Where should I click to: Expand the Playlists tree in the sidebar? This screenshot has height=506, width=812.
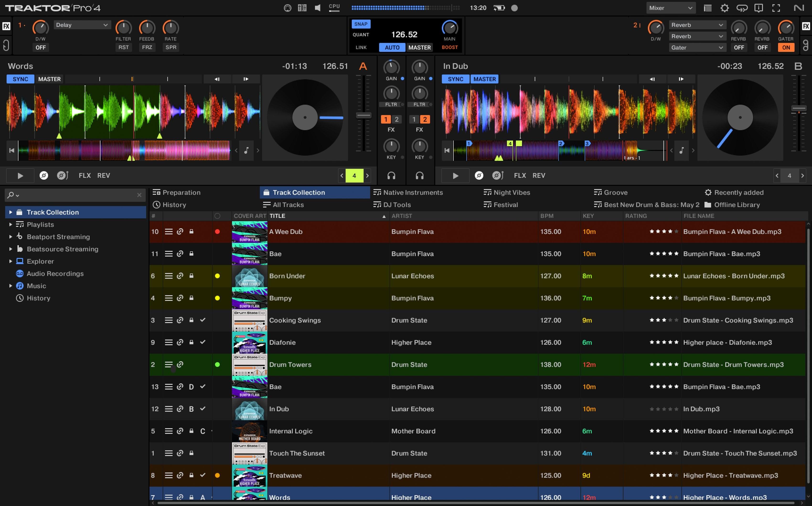10,224
